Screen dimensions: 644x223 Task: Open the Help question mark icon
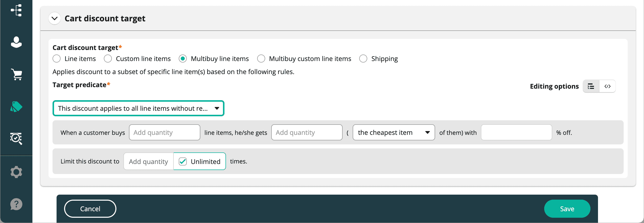(16, 204)
